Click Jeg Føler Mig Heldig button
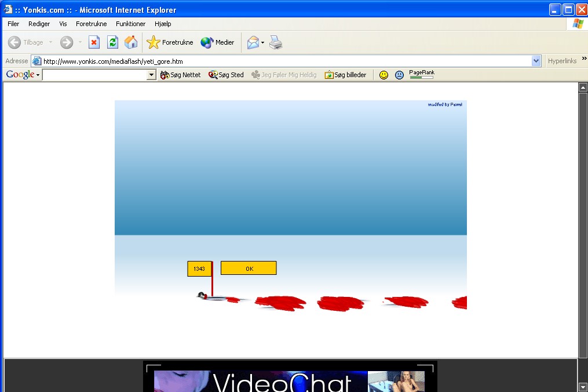Image resolution: width=588 pixels, height=392 pixels. click(x=284, y=75)
